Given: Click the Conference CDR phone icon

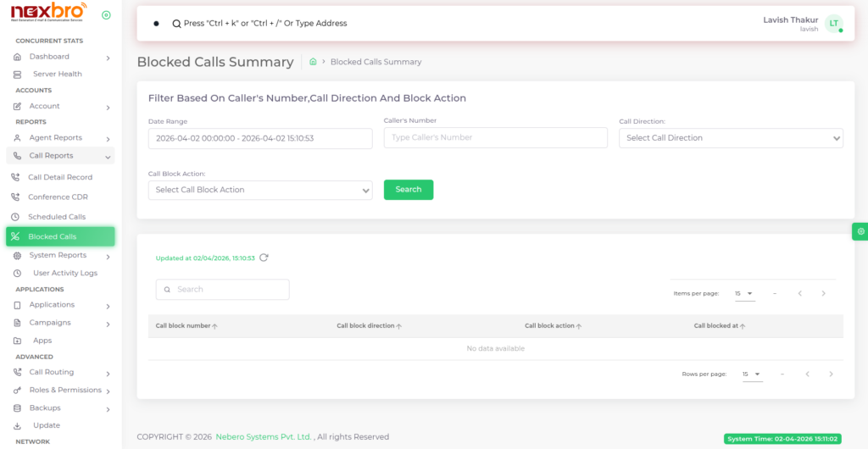Looking at the screenshot, I should (16, 197).
